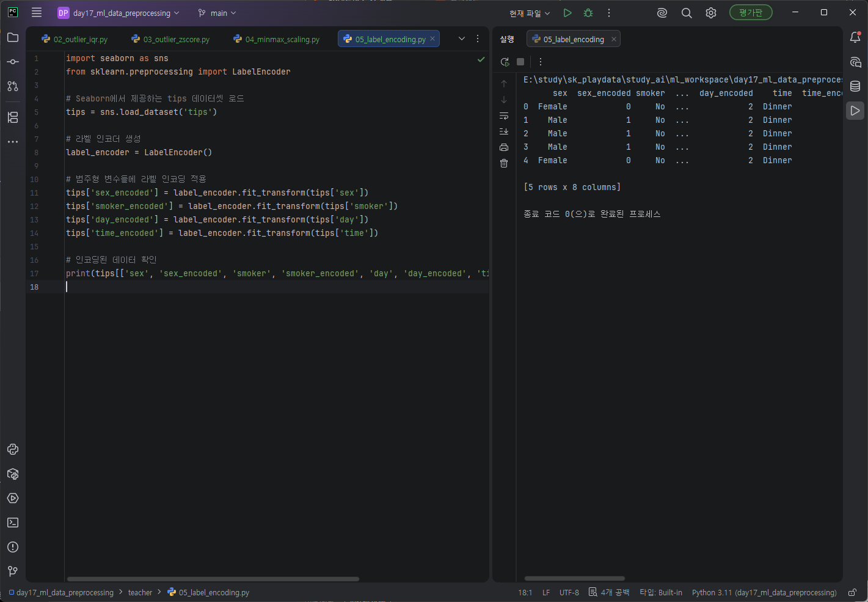Open breadcrumb day17_ml_data_preprocessing
The width and height of the screenshot is (868, 602).
coord(61,592)
